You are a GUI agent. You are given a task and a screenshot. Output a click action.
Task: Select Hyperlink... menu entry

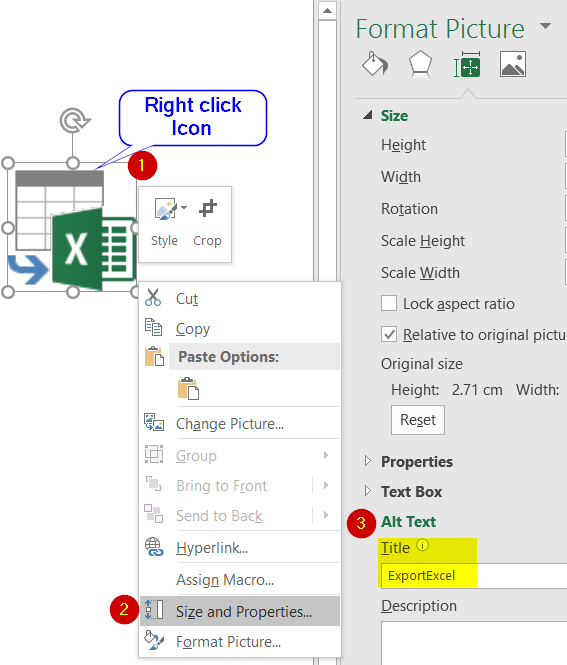click(x=240, y=548)
